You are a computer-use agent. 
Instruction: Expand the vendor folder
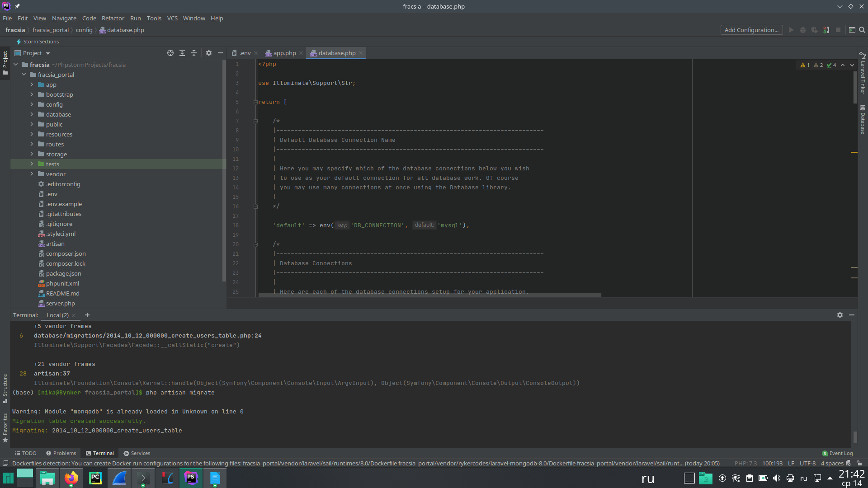click(x=32, y=174)
